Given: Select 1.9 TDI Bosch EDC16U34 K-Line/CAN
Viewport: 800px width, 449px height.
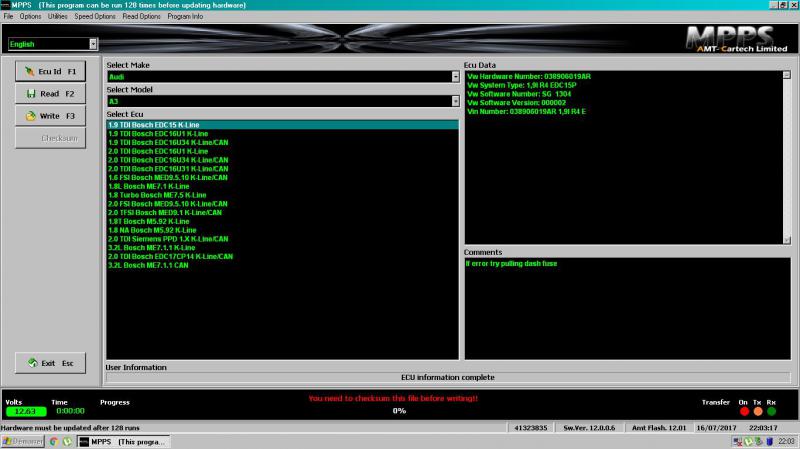Looking at the screenshot, I should coord(283,142).
